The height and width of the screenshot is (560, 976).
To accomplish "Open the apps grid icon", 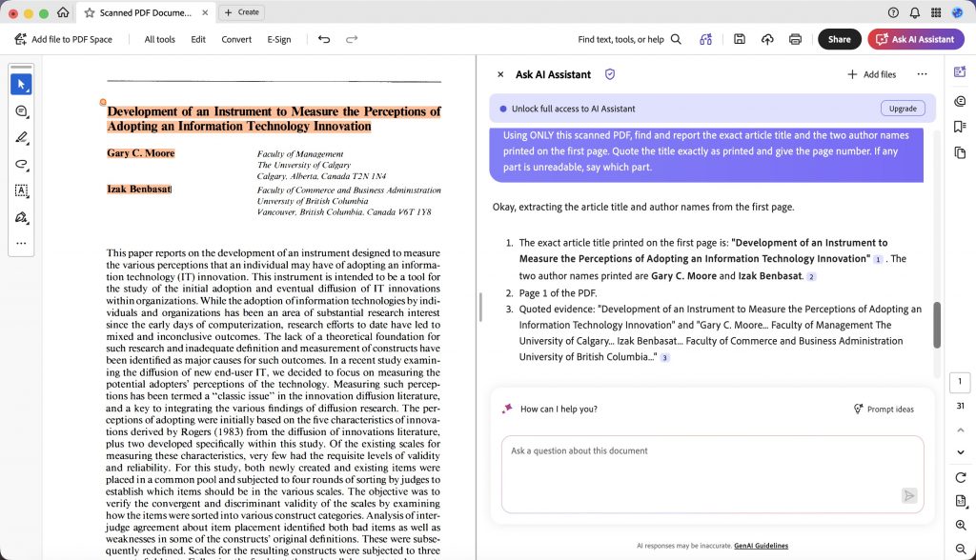I will click(936, 12).
